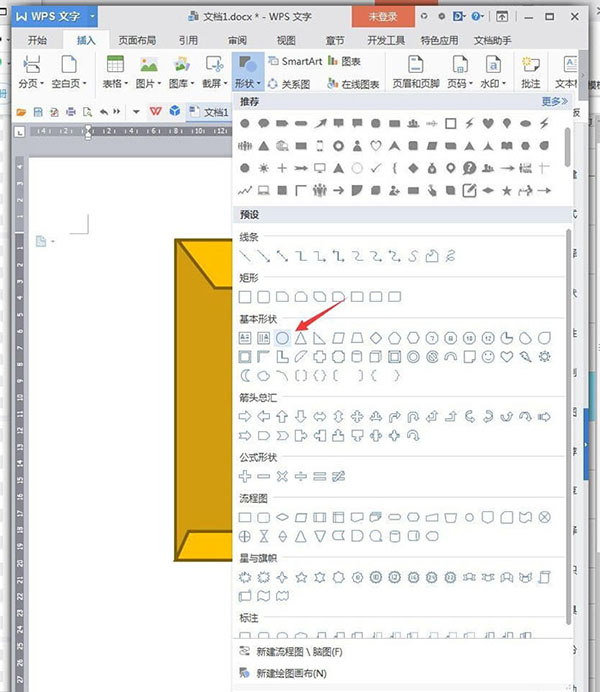Click the shapes panel vertical scrollbar

click(x=569, y=426)
